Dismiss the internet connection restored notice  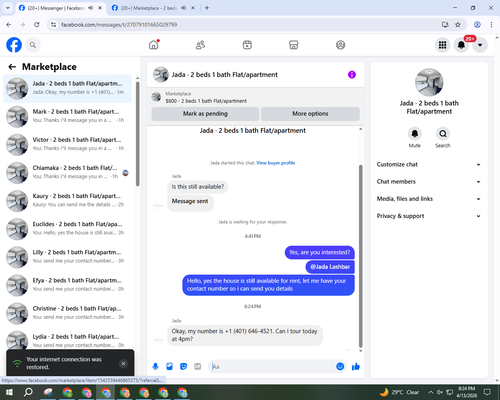click(123, 363)
